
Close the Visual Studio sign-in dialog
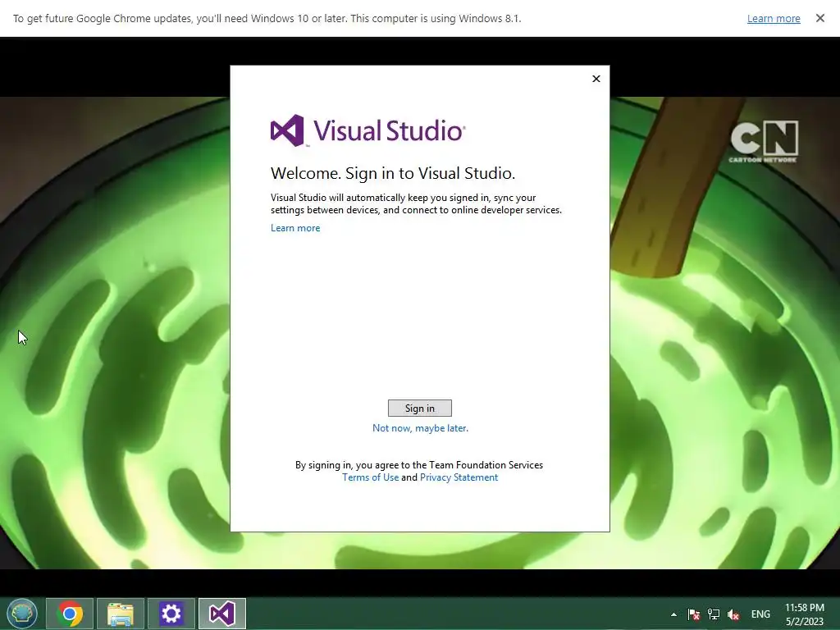596,79
